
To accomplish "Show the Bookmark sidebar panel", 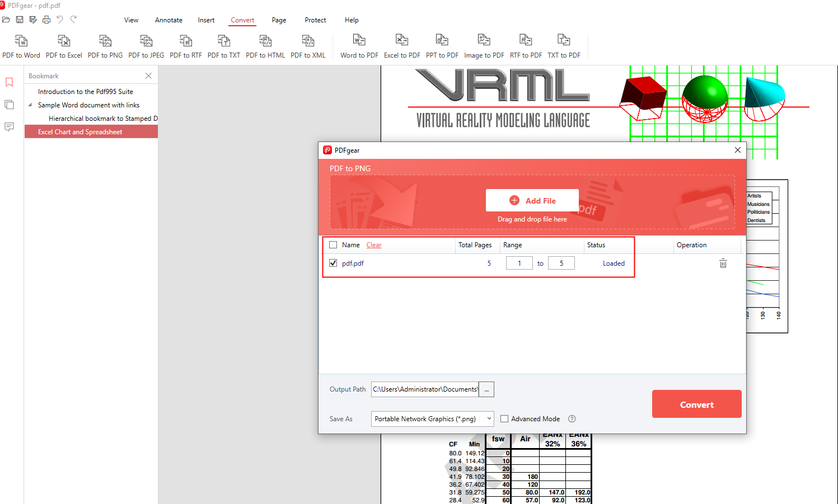I will click(x=9, y=82).
